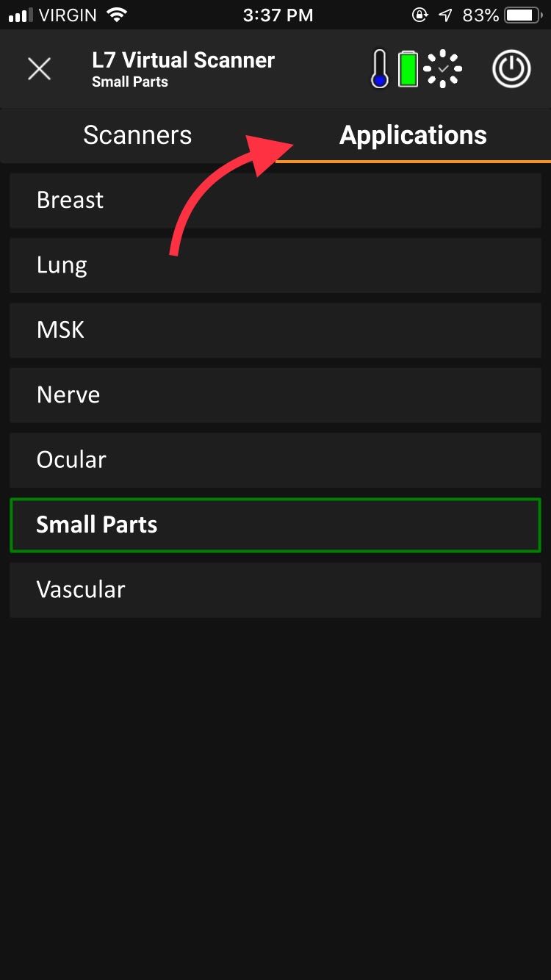This screenshot has width=551, height=980.
Task: Tap the location arrow status icon
Action: pyautogui.click(x=447, y=15)
